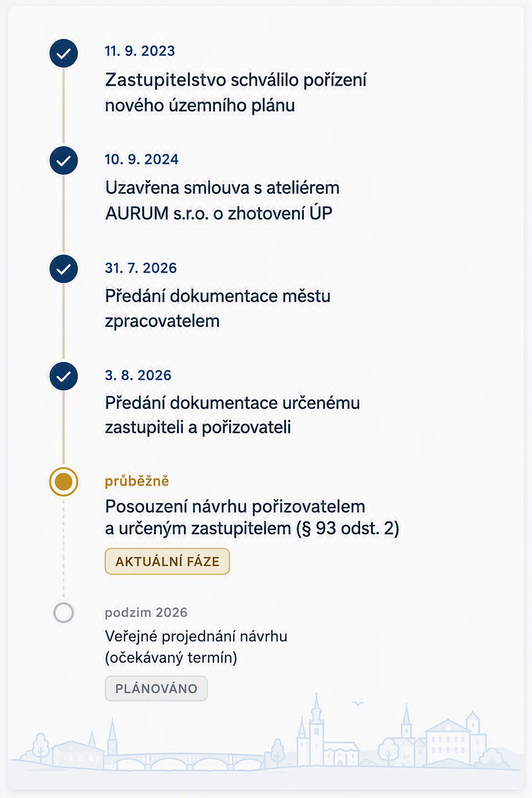Click Posouzení návrhu pořizovatelem heading
Screen dimensions: 532x798
tap(252, 517)
